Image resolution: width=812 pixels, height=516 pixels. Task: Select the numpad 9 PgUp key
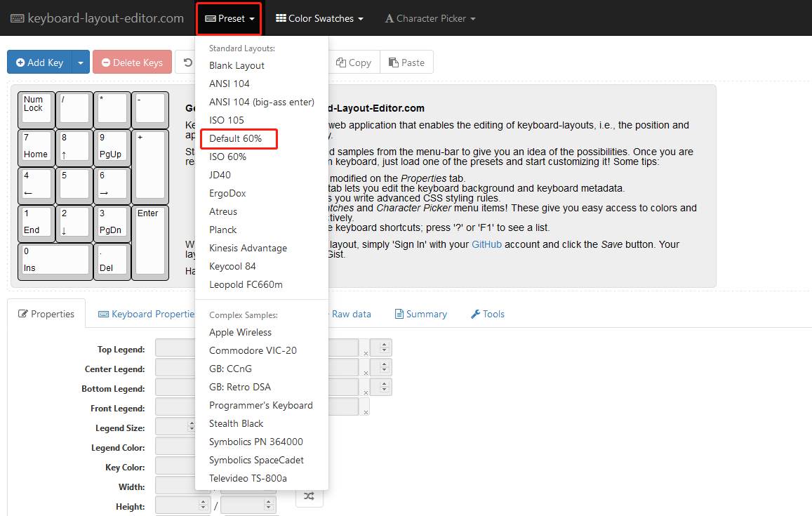point(112,147)
